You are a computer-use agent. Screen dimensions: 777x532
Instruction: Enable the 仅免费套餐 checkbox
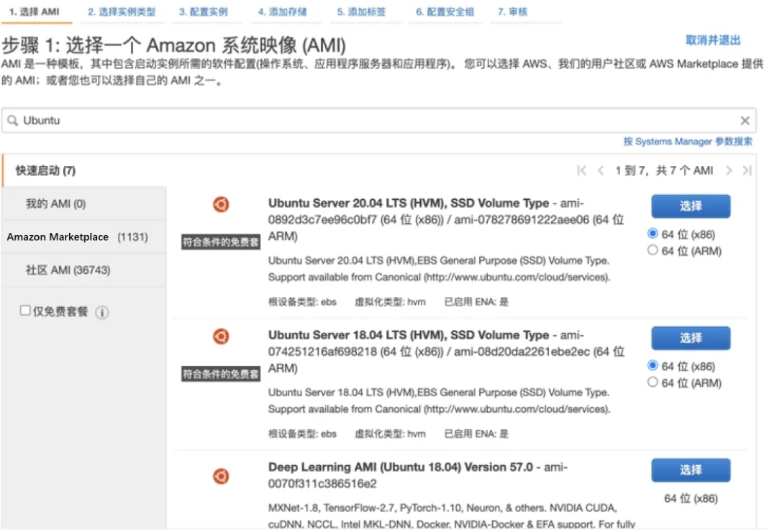[x=24, y=311]
